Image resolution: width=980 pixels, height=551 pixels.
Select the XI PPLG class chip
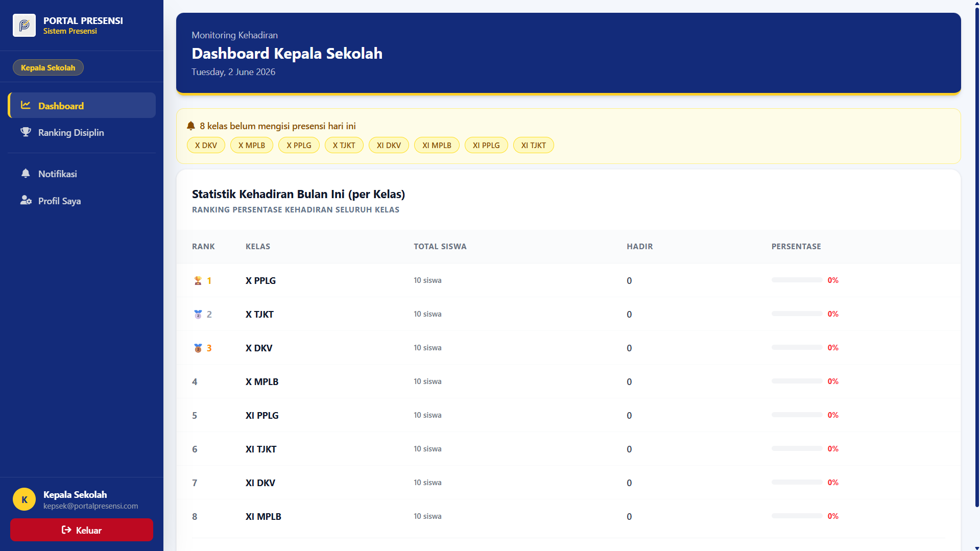click(x=486, y=145)
